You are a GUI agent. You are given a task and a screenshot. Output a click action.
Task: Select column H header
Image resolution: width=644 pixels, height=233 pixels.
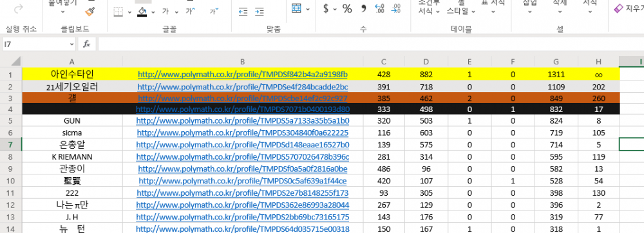[598, 62]
